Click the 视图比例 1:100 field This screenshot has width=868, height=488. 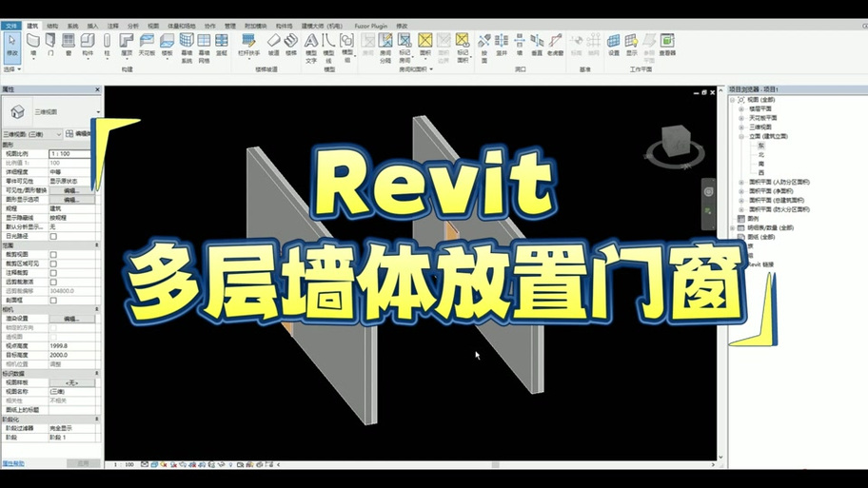pyautogui.click(x=69, y=154)
